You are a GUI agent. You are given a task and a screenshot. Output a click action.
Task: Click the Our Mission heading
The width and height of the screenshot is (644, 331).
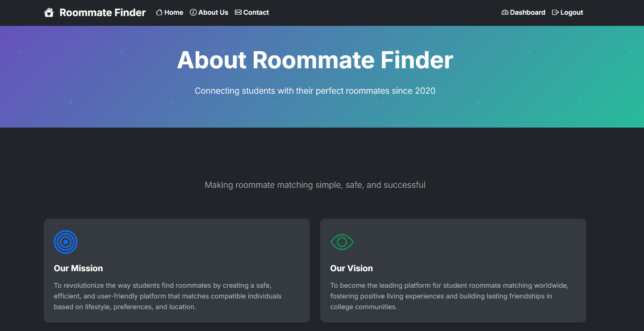78,268
